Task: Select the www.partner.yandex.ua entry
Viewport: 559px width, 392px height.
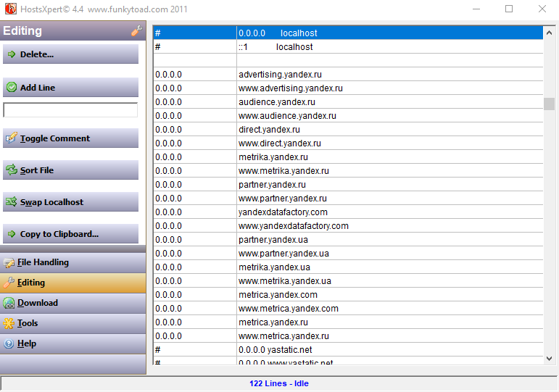Action: coord(348,254)
